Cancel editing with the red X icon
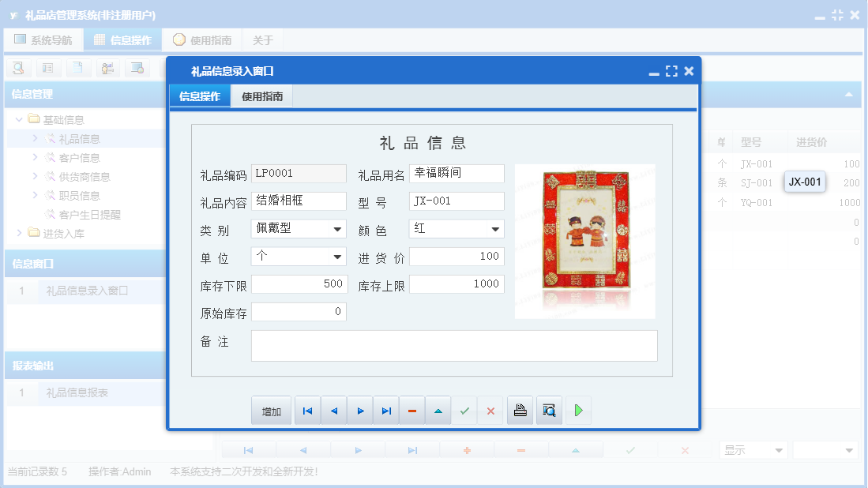The height and width of the screenshot is (488, 868). [490, 410]
